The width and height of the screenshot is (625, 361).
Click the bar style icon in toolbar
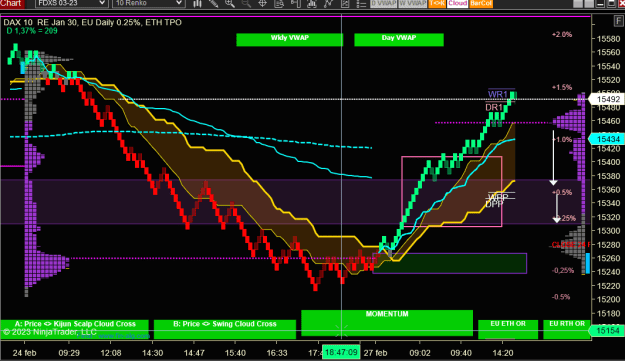[x=197, y=4]
